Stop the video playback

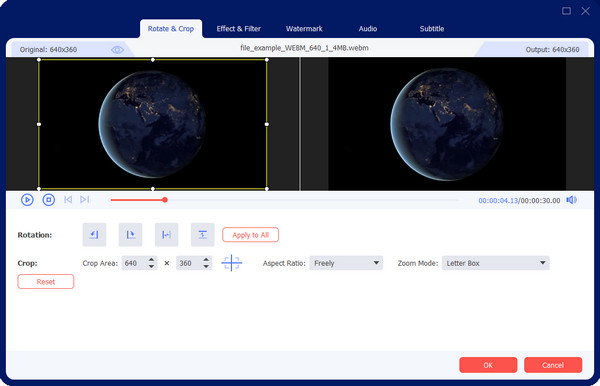point(49,200)
